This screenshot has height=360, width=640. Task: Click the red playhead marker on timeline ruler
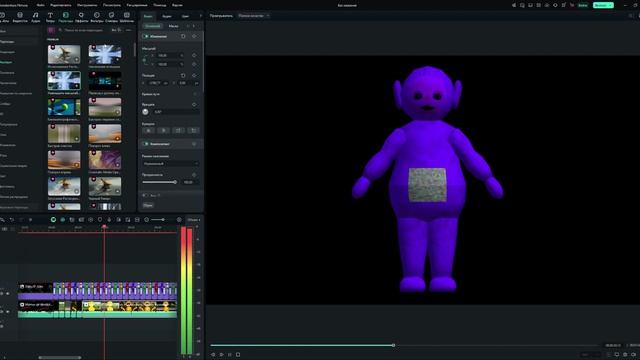pyautogui.click(x=104, y=227)
